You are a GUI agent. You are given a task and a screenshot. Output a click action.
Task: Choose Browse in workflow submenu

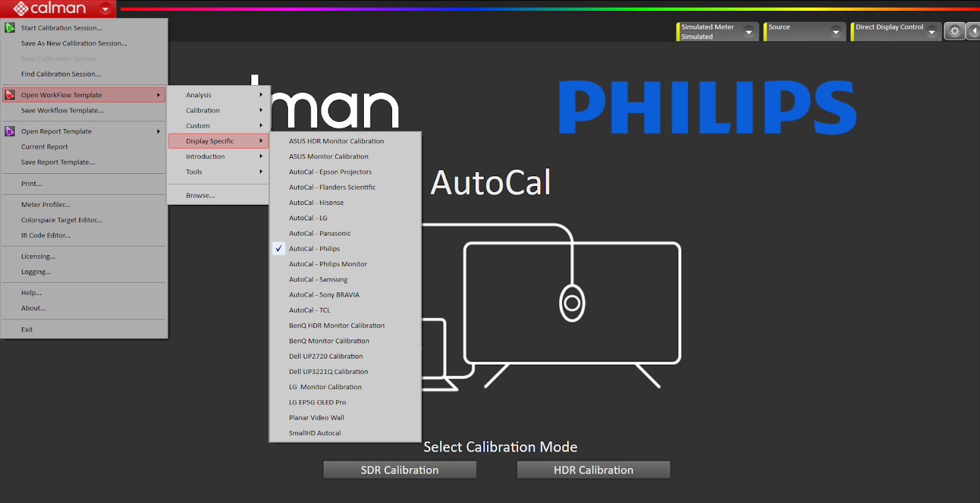218,195
